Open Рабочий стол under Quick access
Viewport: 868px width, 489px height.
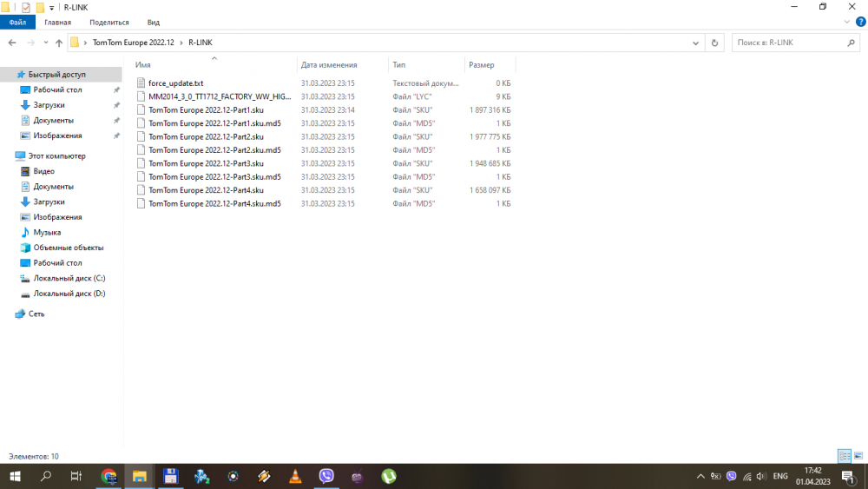click(57, 89)
